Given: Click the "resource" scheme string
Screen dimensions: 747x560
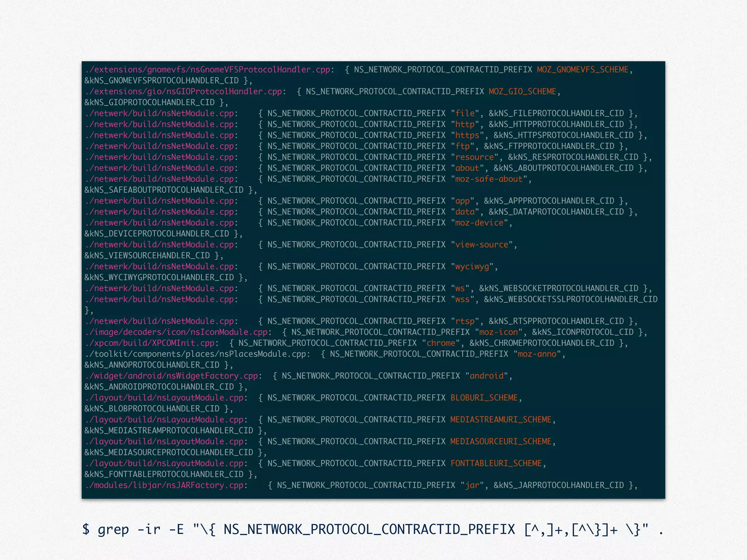Looking at the screenshot, I should pyautogui.click(x=475, y=157).
